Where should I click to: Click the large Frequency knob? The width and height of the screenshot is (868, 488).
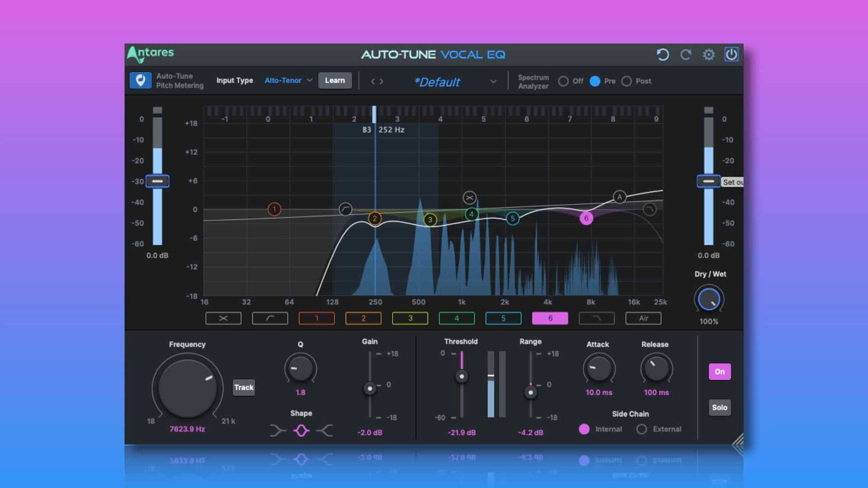point(187,388)
